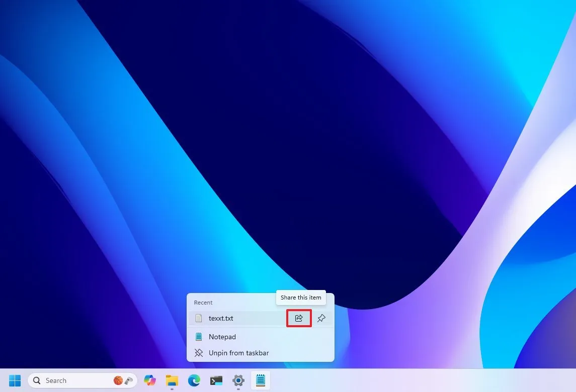Click the document icon next to texxt.txt

tap(199, 318)
